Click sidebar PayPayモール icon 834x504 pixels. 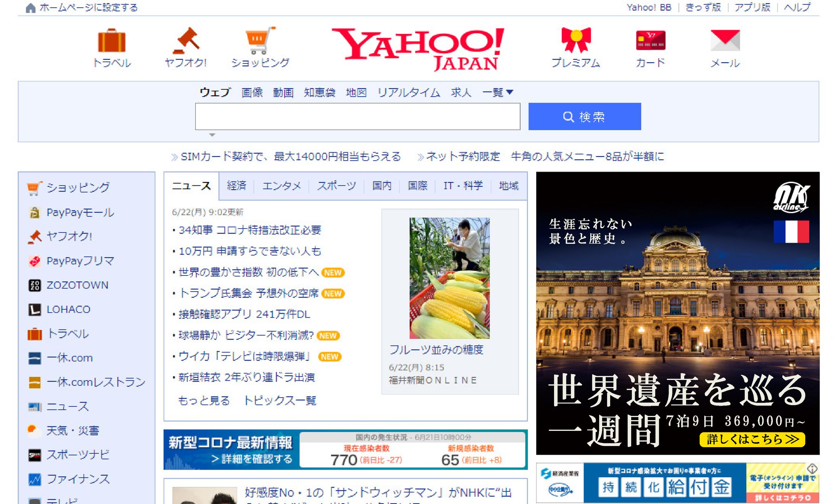[x=34, y=212]
